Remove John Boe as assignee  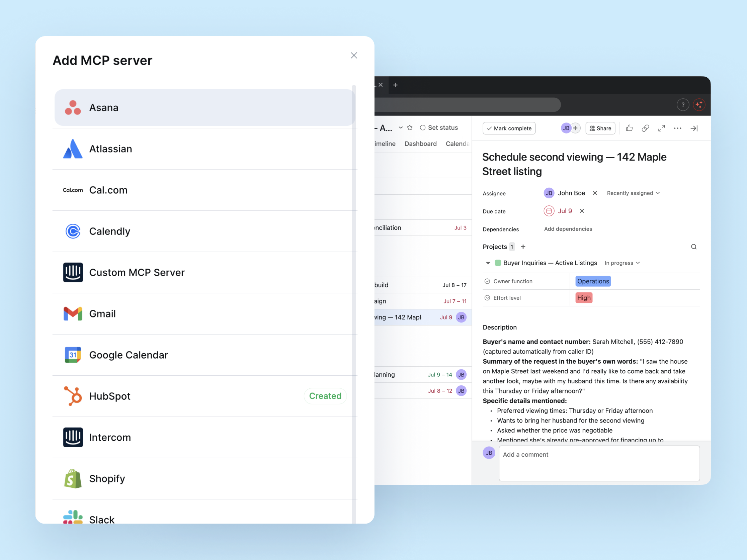tap(595, 193)
